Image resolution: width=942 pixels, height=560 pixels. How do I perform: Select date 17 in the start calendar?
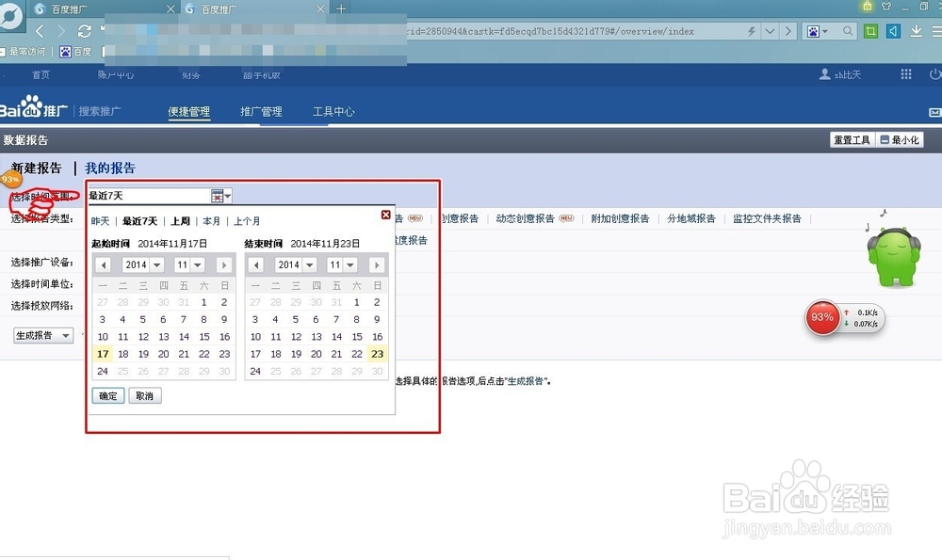103,354
